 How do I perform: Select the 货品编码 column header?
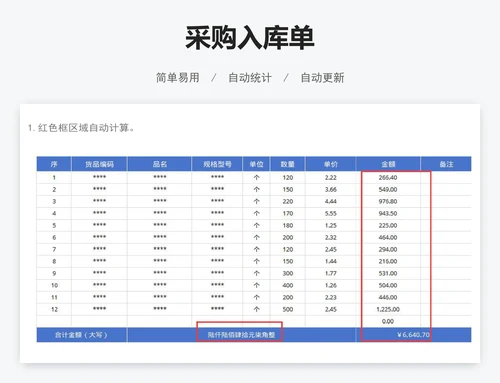click(x=99, y=164)
